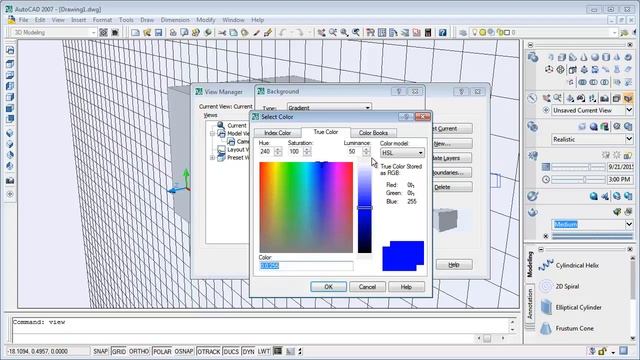Switch to the Color Books tab
The image size is (640, 360).
point(373,133)
